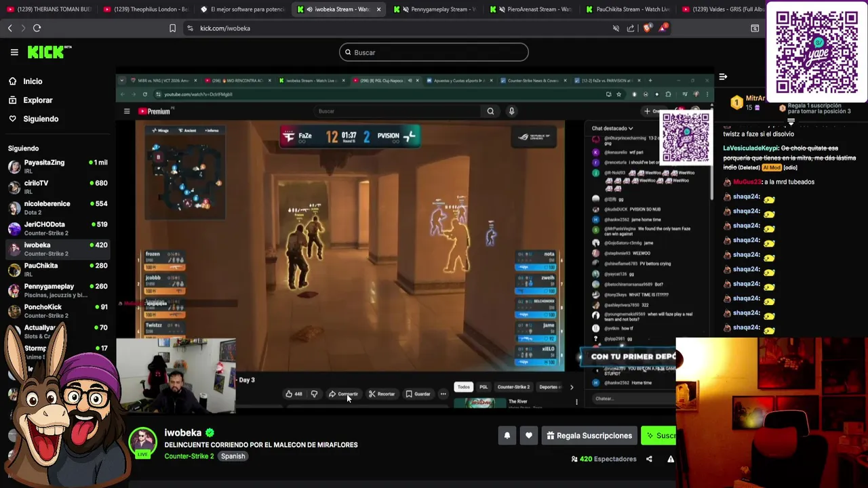Viewport: 868px width, 488px height.
Task: Open the YouTube guide menu icon
Action: [x=127, y=111]
